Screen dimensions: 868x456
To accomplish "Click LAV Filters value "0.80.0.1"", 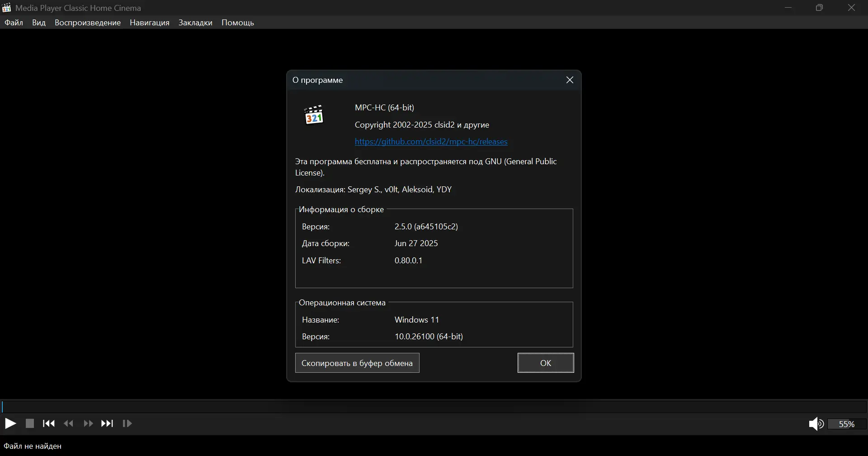I will pyautogui.click(x=409, y=261).
